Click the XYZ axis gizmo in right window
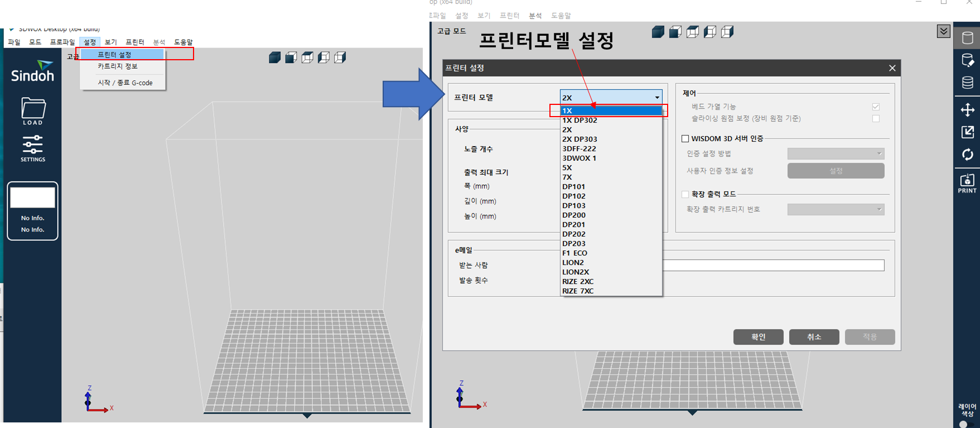The height and width of the screenshot is (428, 980). (471, 395)
